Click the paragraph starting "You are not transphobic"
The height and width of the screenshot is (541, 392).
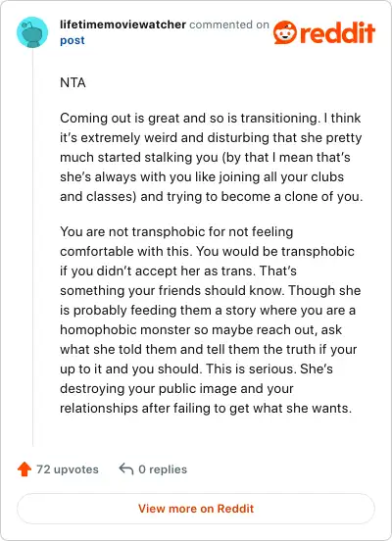211,320
